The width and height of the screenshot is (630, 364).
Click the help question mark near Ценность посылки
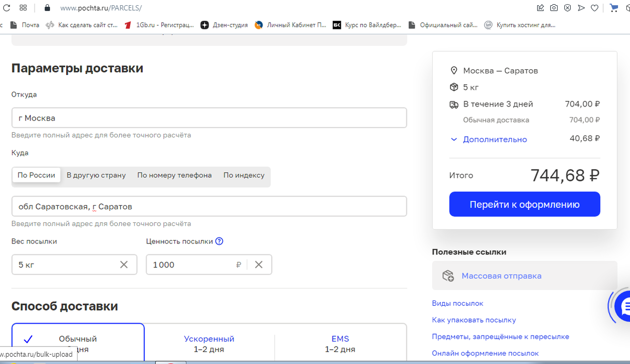pos(219,242)
